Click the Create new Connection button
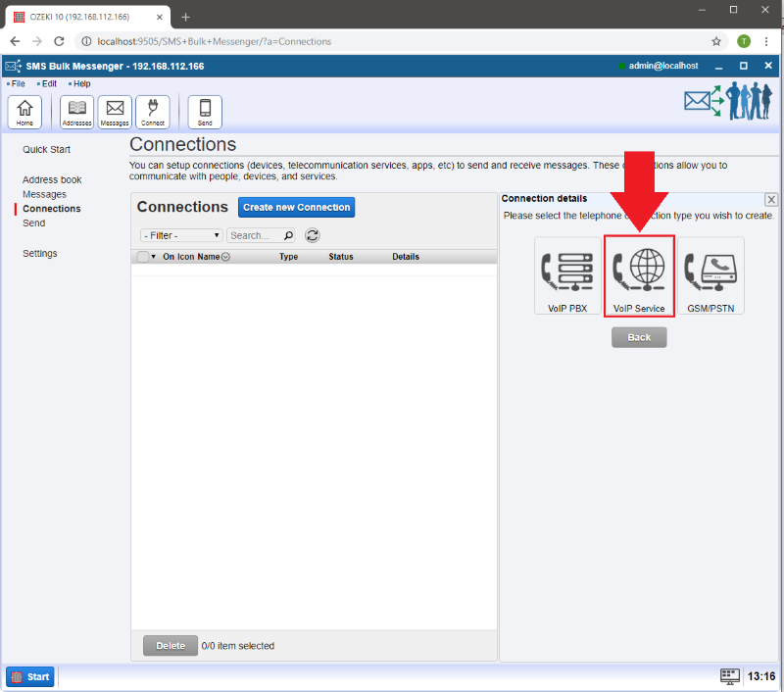 pyautogui.click(x=296, y=208)
